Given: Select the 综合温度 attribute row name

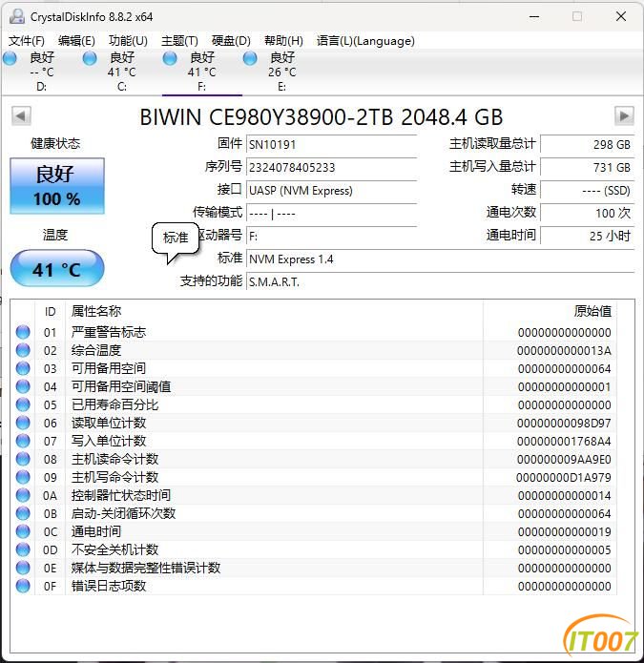Looking at the screenshot, I should pyautogui.click(x=96, y=350).
